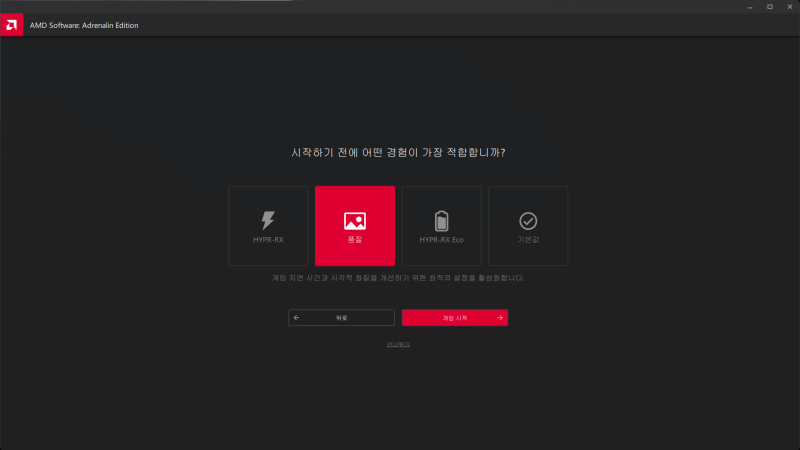Close the AMD Software window
The image size is (800, 450).
(790, 7)
